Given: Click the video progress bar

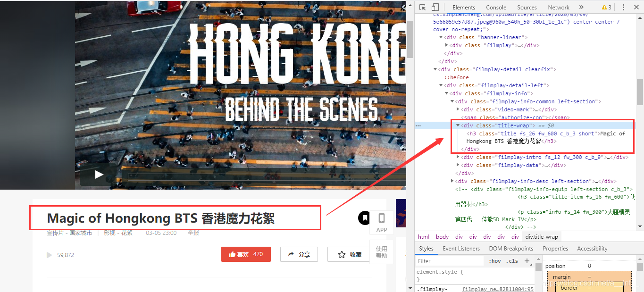Looking at the screenshot, I should (x=267, y=177).
